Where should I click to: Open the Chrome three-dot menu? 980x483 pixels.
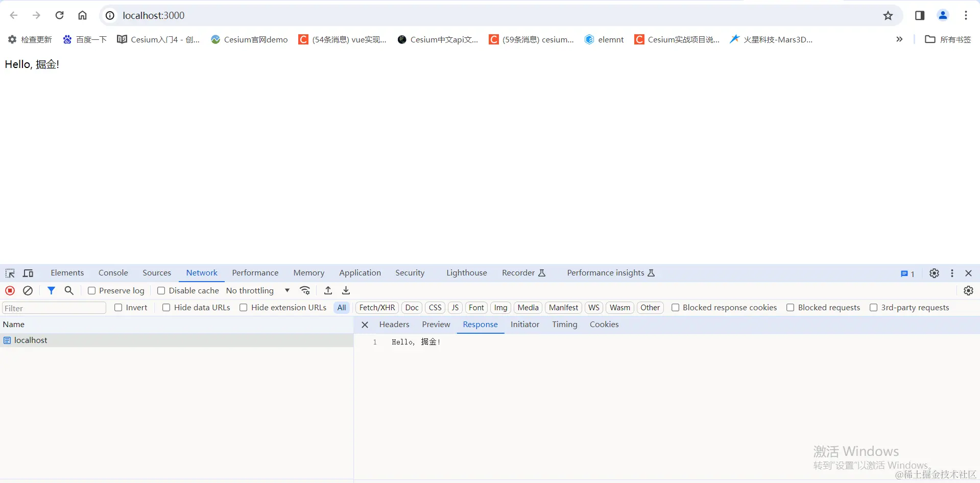tap(966, 15)
